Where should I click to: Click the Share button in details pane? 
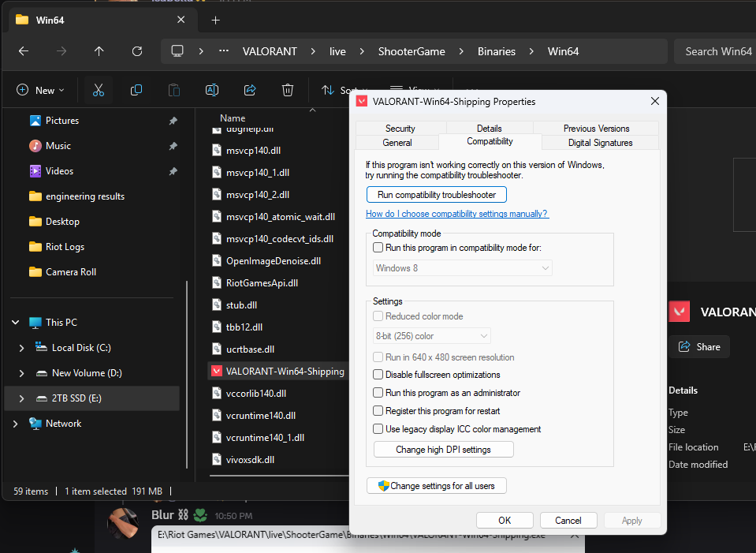click(699, 347)
